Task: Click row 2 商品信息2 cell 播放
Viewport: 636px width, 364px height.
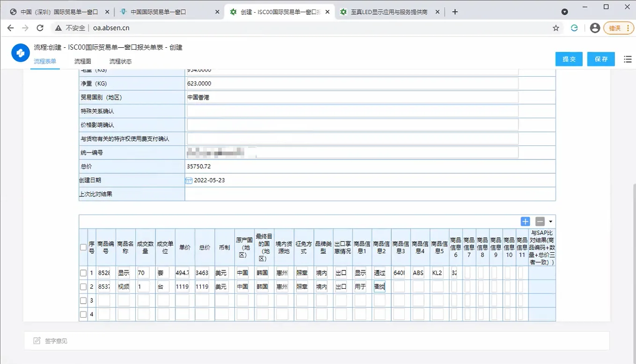Action: click(380, 286)
